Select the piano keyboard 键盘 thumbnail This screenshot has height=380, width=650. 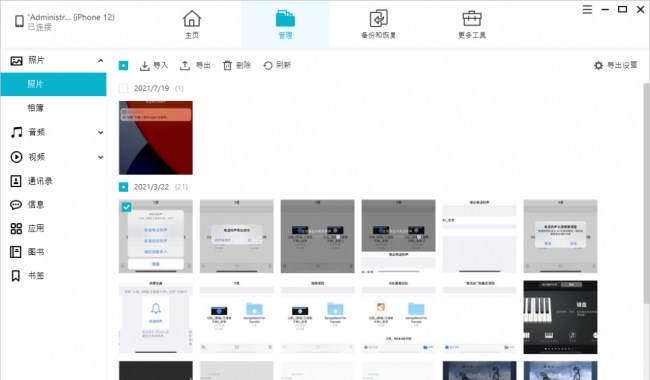pos(560,317)
